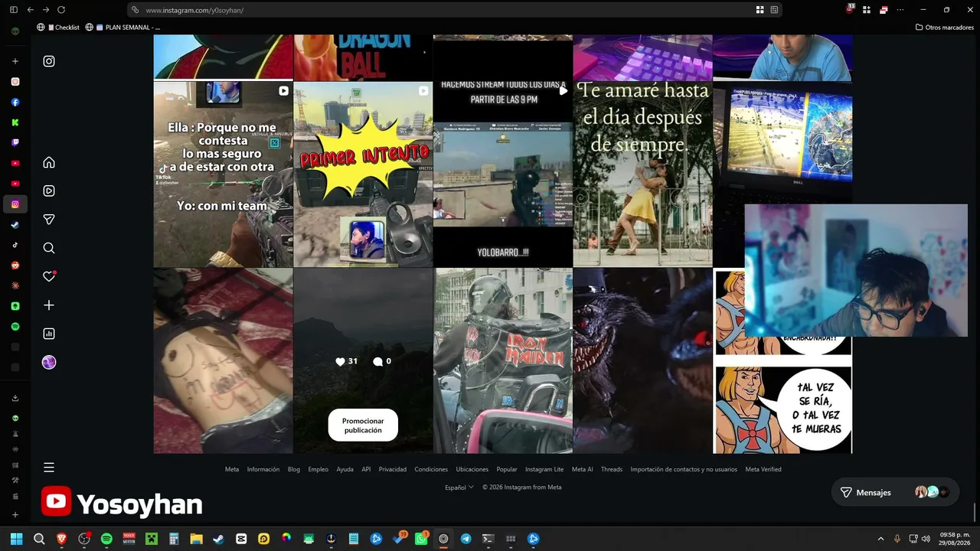
Task: Click the volume speaker tray icon
Action: [926, 539]
